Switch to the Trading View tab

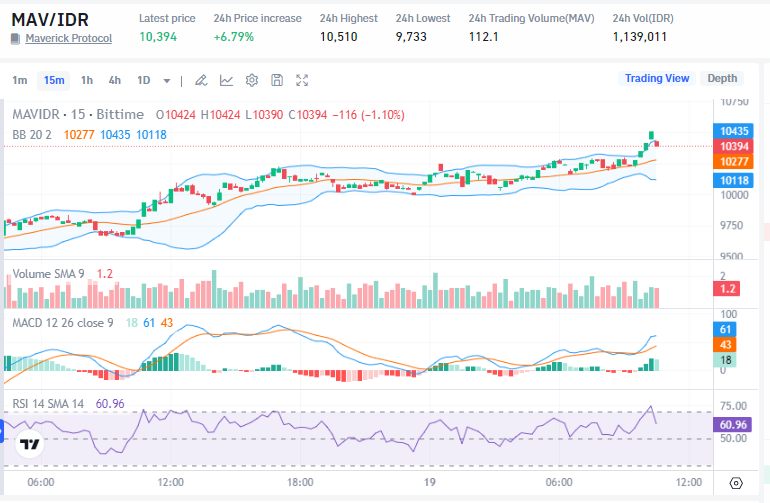[x=656, y=78]
